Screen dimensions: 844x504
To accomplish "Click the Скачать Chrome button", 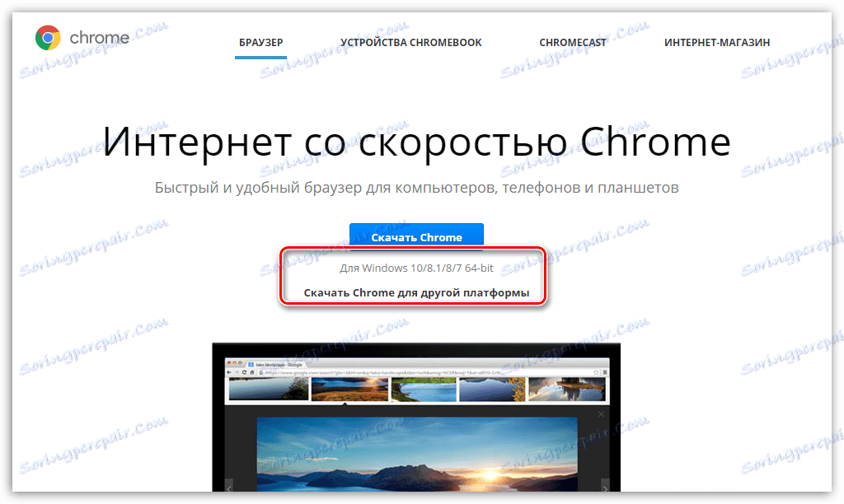I will [416, 237].
